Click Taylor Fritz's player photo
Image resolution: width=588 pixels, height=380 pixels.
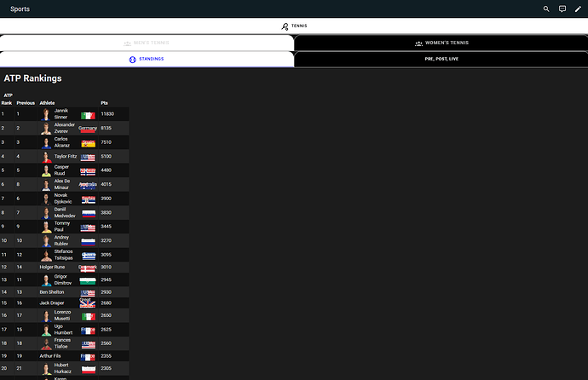46,157
